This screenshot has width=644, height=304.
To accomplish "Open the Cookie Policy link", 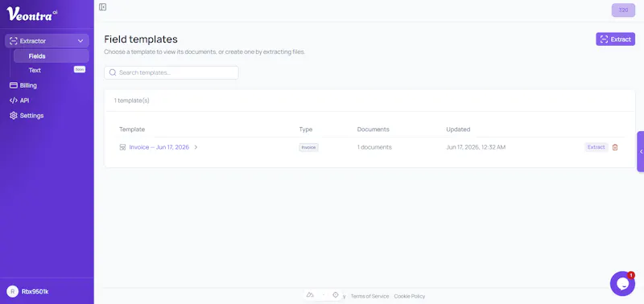I will point(410,296).
